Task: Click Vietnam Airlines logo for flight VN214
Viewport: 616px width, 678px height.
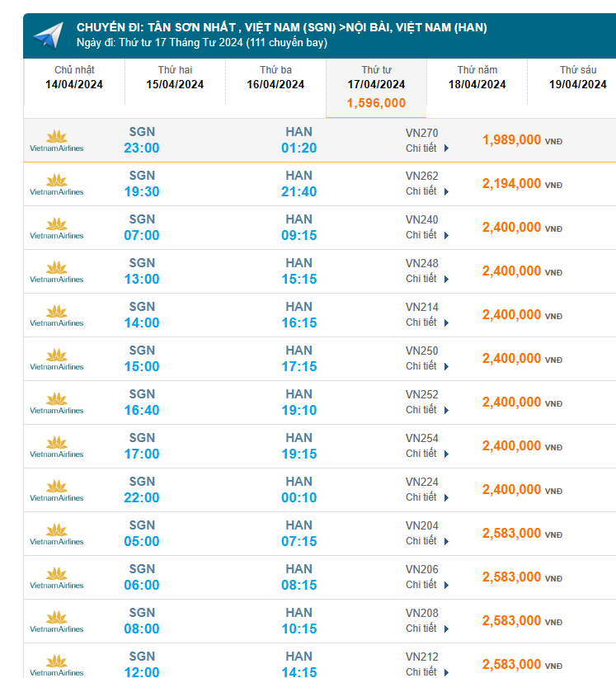Action: click(56, 316)
